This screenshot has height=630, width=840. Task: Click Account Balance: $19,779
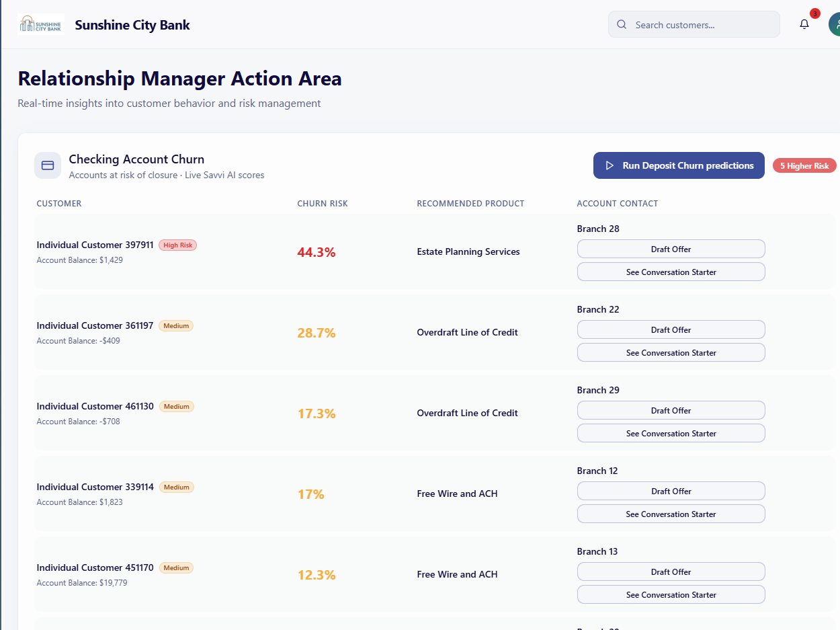tap(81, 583)
